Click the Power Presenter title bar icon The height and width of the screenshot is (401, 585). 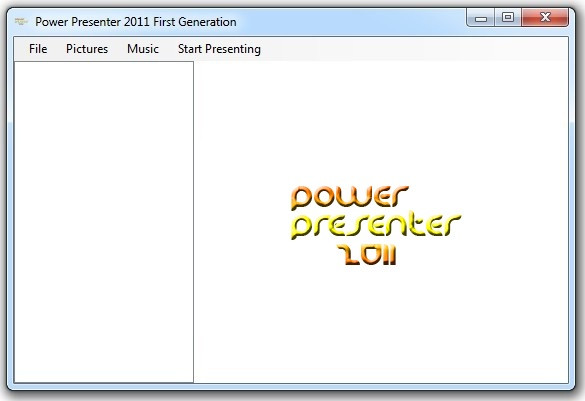pos(21,21)
